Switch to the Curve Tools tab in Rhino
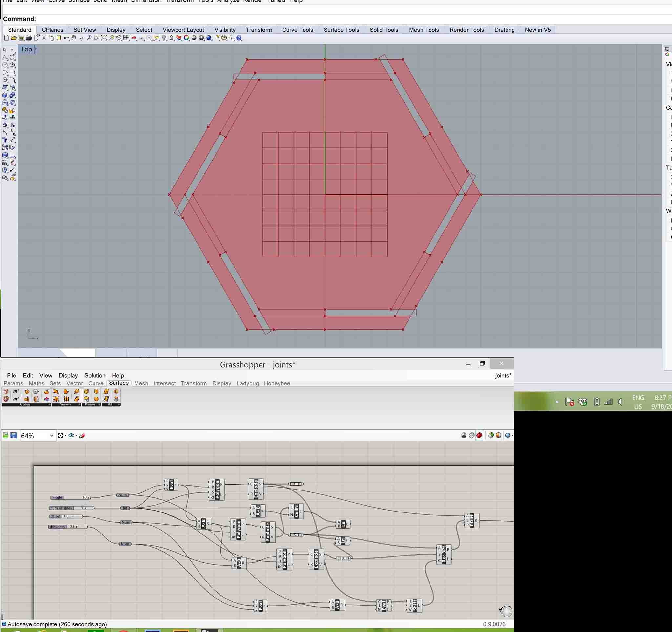The image size is (672, 632). tap(298, 30)
